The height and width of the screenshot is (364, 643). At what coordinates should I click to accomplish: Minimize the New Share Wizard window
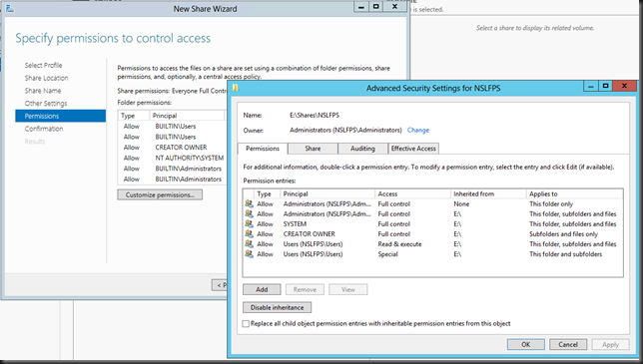360,7
